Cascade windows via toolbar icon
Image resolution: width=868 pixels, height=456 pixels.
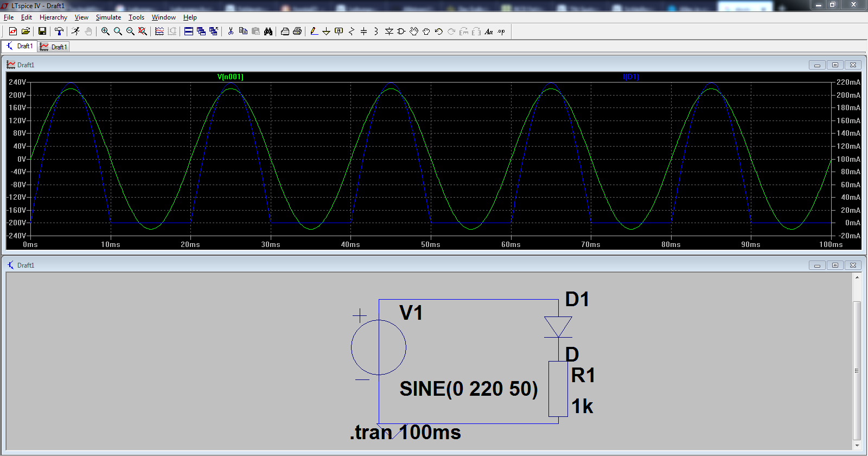click(201, 31)
